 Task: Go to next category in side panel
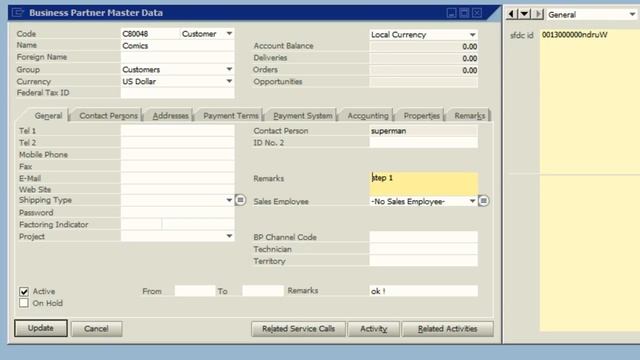click(x=538, y=14)
